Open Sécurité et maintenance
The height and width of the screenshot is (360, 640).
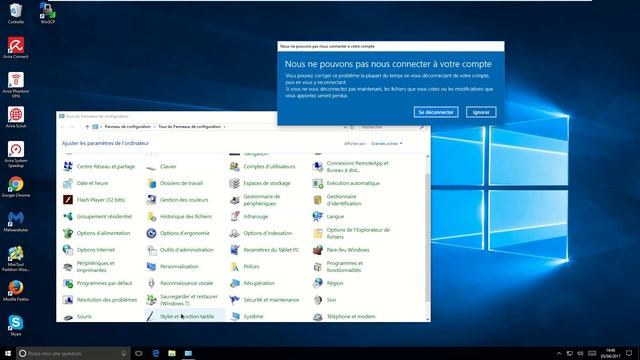coord(264,300)
